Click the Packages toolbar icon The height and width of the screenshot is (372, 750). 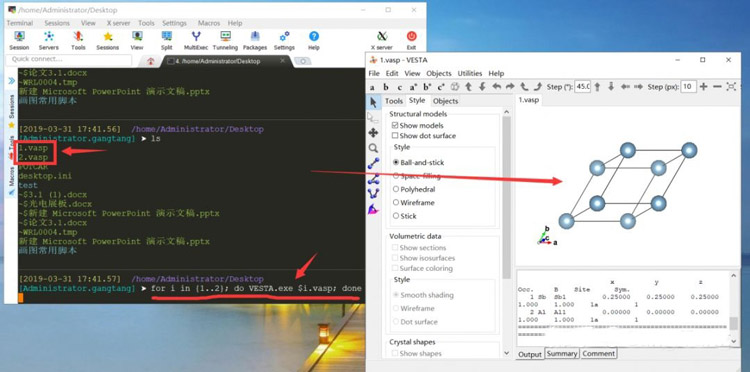[x=255, y=40]
